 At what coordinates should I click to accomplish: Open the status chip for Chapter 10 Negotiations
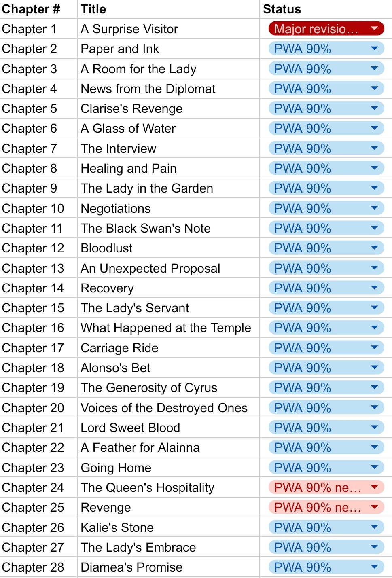pos(326,208)
